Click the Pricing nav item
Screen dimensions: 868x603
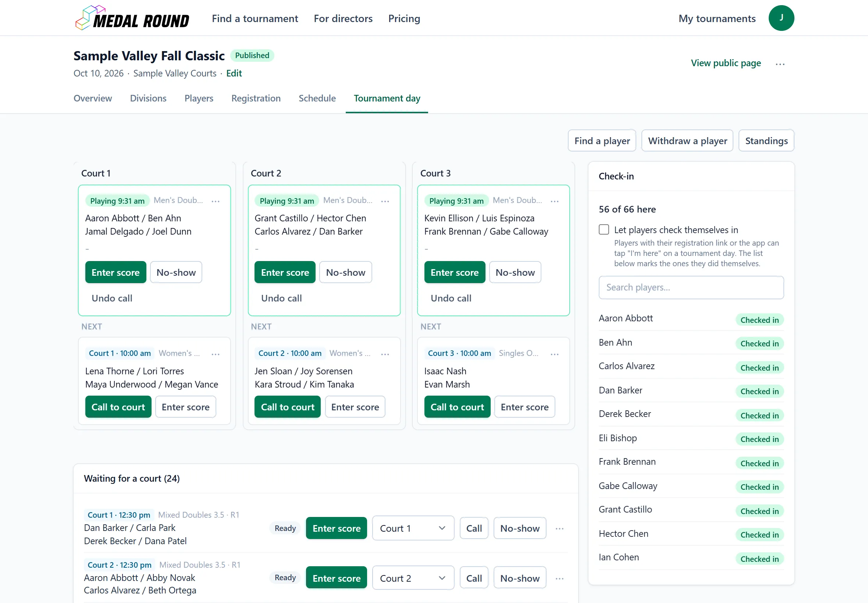point(404,18)
